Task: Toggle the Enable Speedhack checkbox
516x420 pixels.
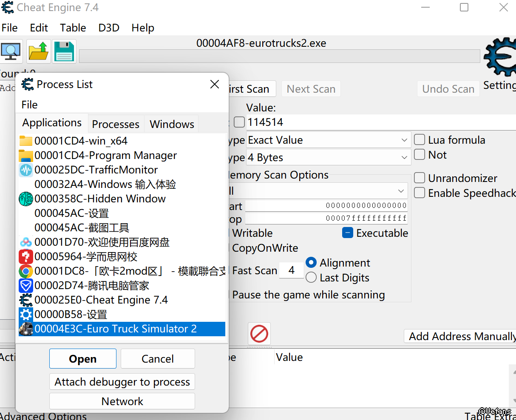Action: 420,193
